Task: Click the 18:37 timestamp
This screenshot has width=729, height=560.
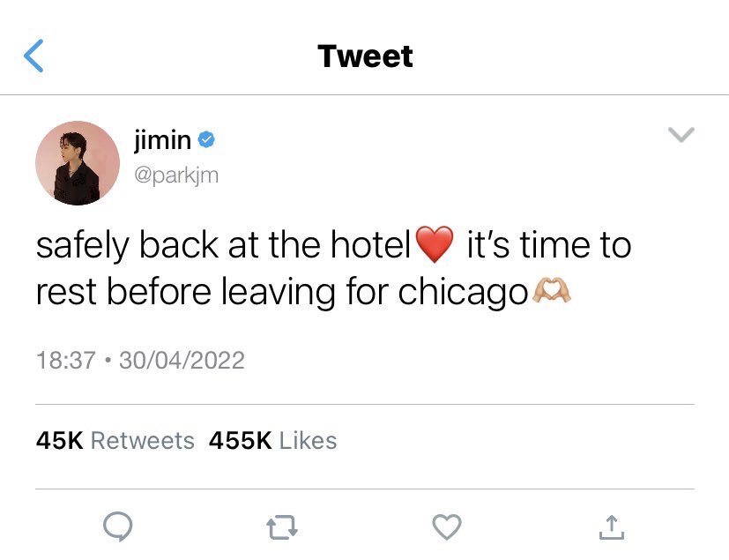Action: point(65,361)
